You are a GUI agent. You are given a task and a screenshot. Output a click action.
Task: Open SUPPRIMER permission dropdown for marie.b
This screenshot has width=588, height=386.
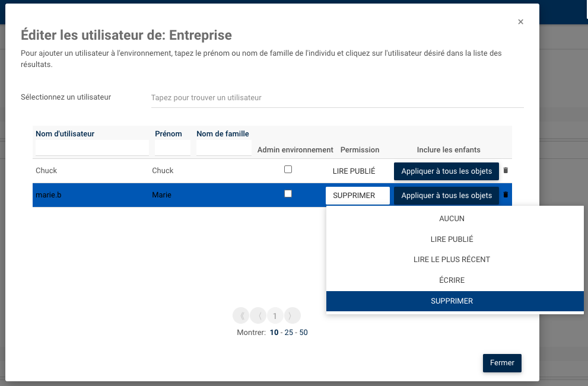tap(357, 196)
